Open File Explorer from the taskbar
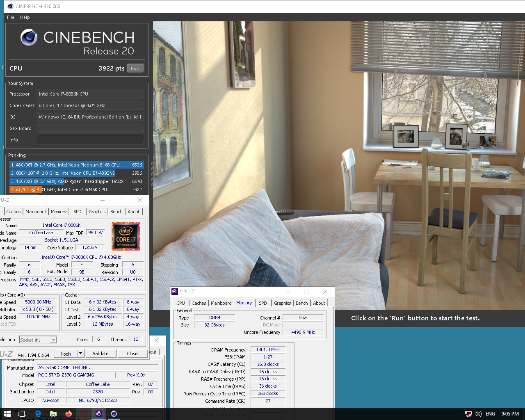525x420 pixels. point(53,414)
